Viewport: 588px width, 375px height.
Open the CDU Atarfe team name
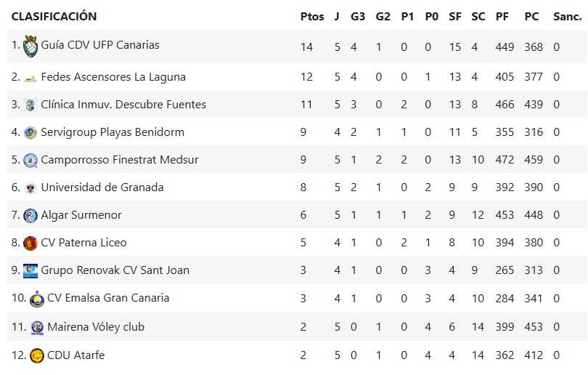click(76, 355)
